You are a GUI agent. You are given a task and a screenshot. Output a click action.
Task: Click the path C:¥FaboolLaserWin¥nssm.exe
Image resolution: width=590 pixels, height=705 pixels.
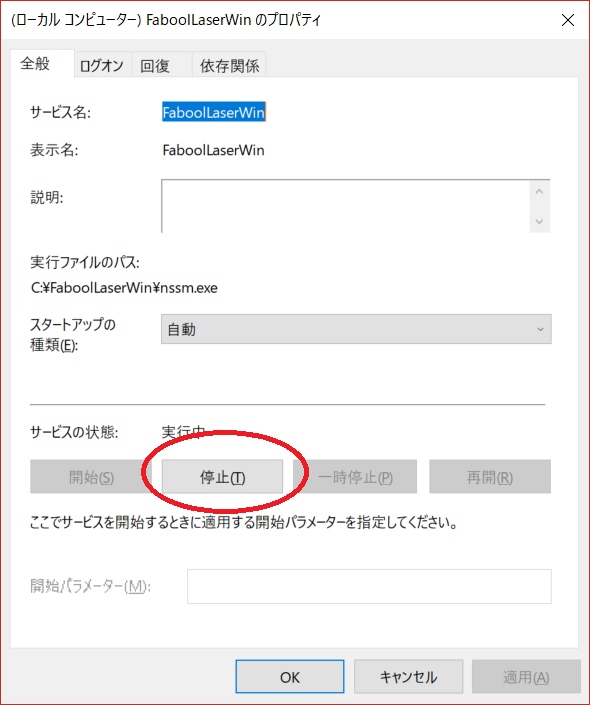click(x=124, y=288)
